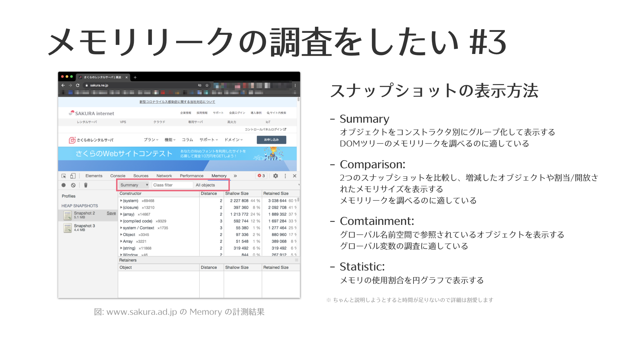
Task: Click the お申し込み button
Action: coord(271,140)
